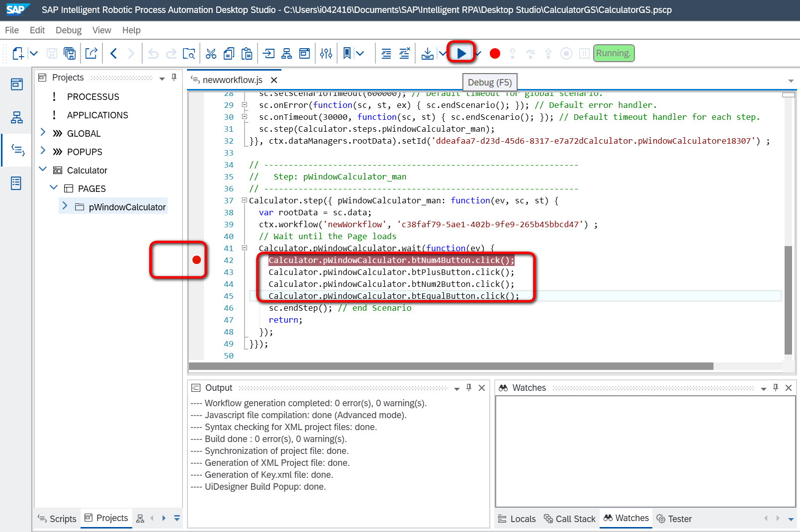Click the Copy icon in toolbar
The width and height of the screenshot is (800, 532).
pos(229,53)
